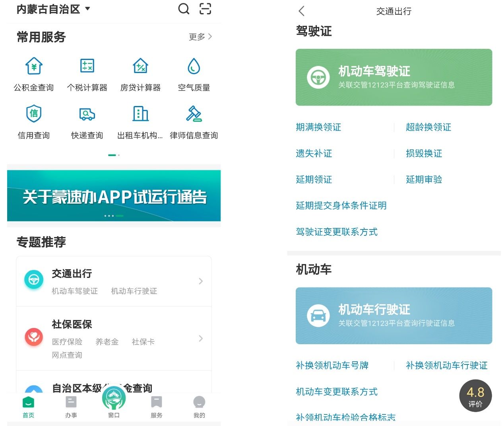Viewport: 504px width, 426px height.
Task: Tap the search magnifier icon
Action: point(184,9)
